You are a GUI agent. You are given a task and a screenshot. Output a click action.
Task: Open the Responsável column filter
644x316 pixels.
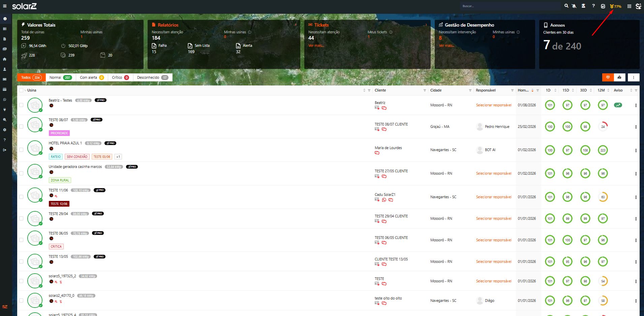coord(512,91)
